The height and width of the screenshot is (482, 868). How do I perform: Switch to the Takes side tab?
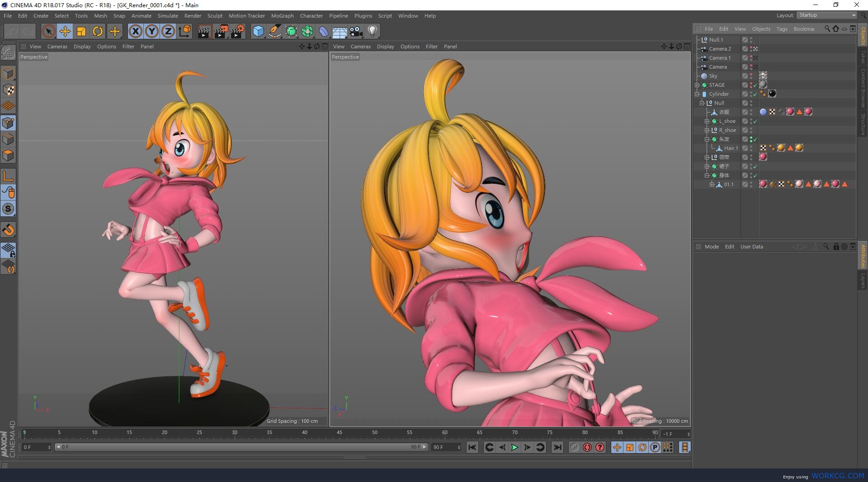pos(863,57)
